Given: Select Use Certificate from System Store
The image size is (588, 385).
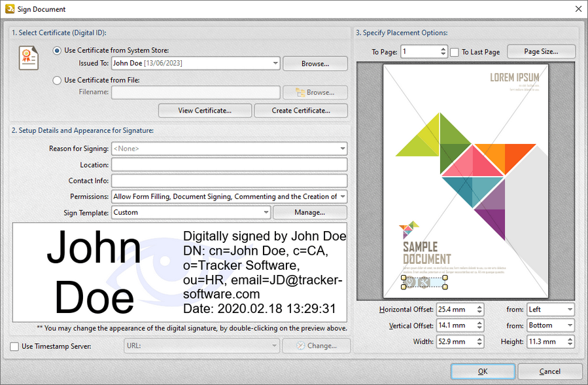Looking at the screenshot, I should [x=56, y=51].
